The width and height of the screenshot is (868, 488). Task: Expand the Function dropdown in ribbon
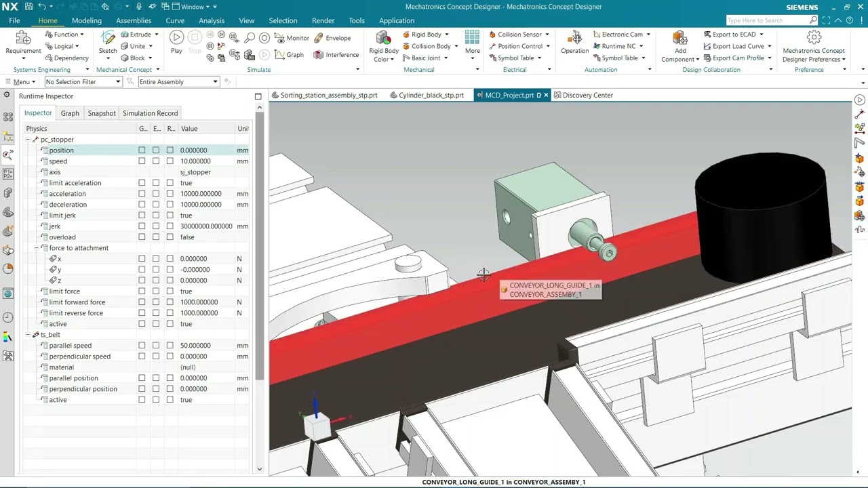click(82, 35)
